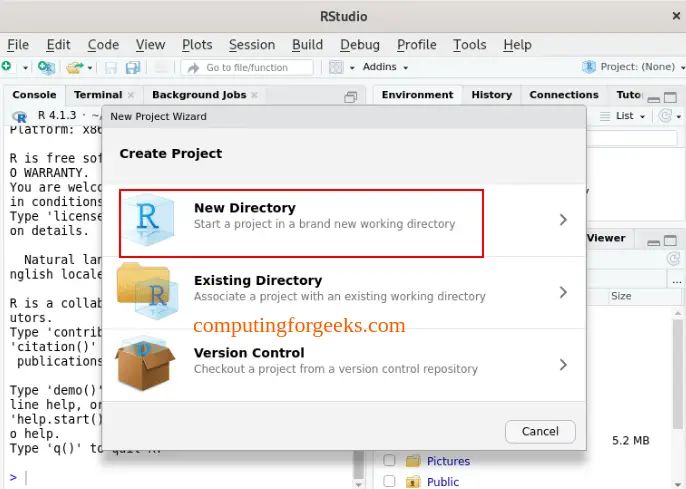Screen dimensions: 686x489
Task: Open the Pictures folder link
Action: point(448,461)
